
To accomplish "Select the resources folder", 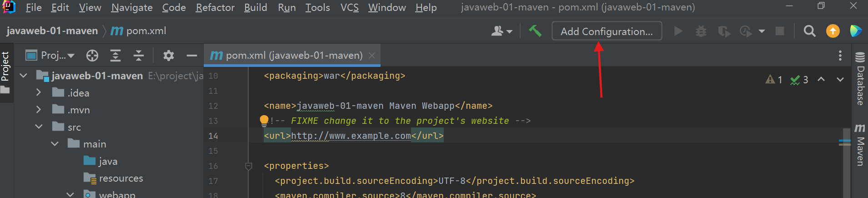I will coord(113,178).
